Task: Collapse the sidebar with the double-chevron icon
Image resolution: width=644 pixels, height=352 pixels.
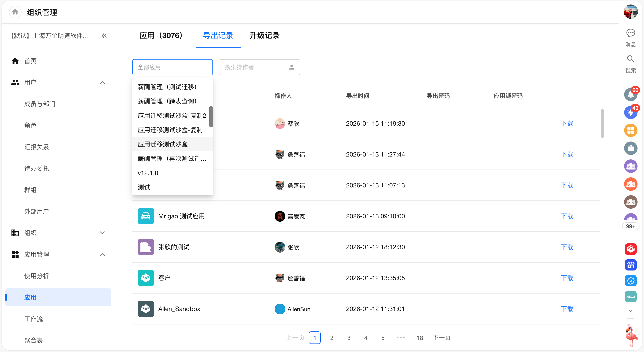Action: (104, 36)
